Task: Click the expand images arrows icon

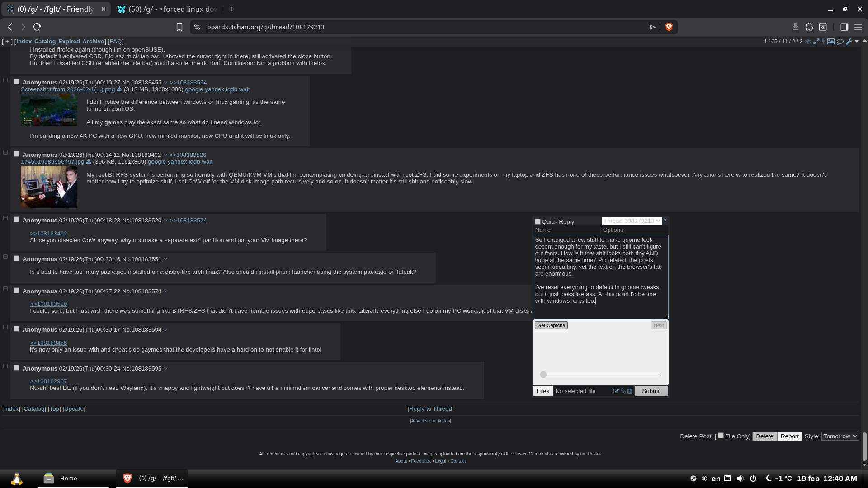Action: 816,41
